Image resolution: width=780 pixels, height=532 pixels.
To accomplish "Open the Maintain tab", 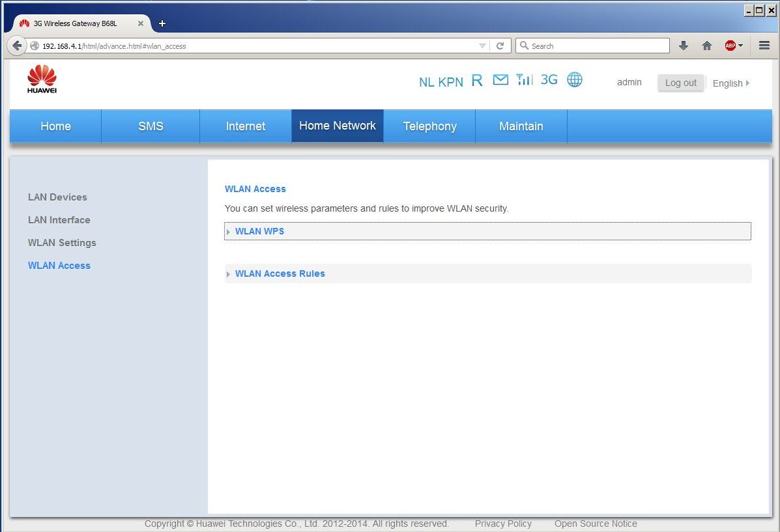I will [521, 126].
